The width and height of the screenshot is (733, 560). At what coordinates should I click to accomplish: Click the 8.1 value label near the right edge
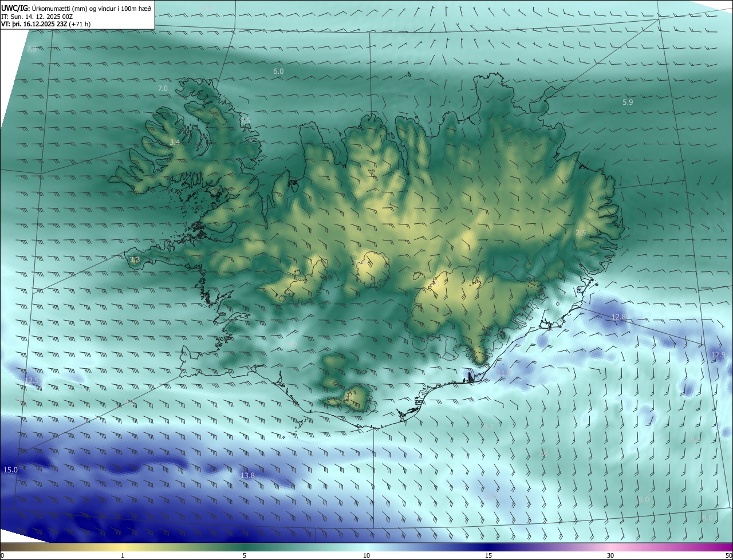[x=694, y=440]
